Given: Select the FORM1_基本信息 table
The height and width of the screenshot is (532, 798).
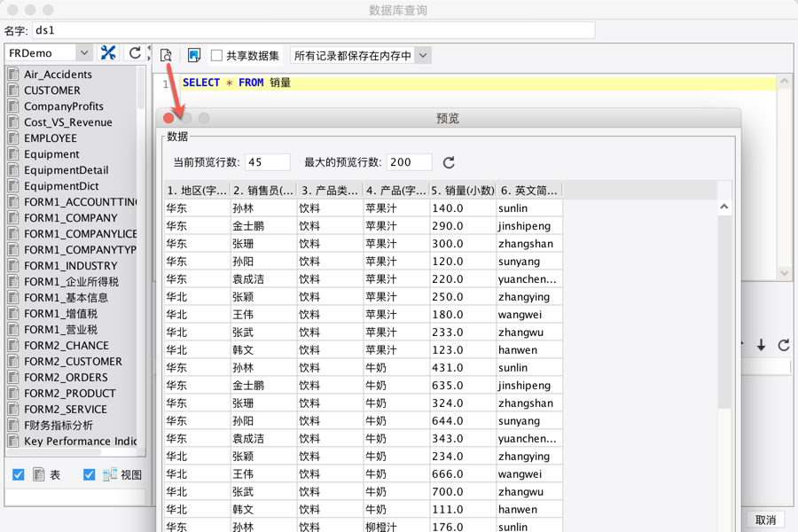Looking at the screenshot, I should tap(66, 297).
